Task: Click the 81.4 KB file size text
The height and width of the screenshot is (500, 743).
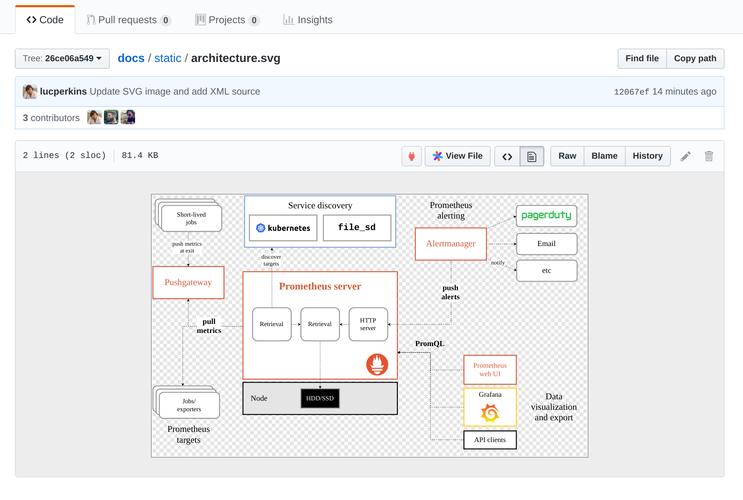Action: 140,155
